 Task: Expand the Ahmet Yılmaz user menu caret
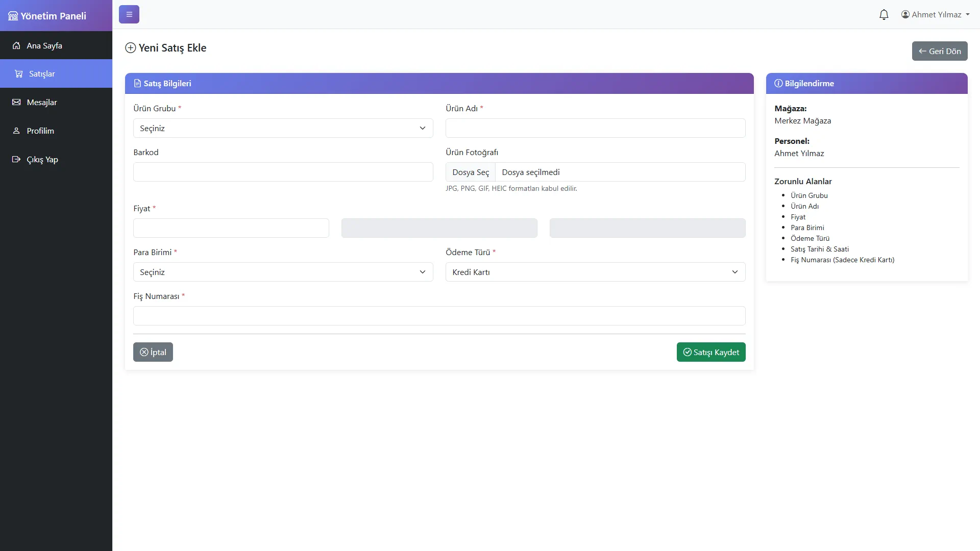pos(968,15)
